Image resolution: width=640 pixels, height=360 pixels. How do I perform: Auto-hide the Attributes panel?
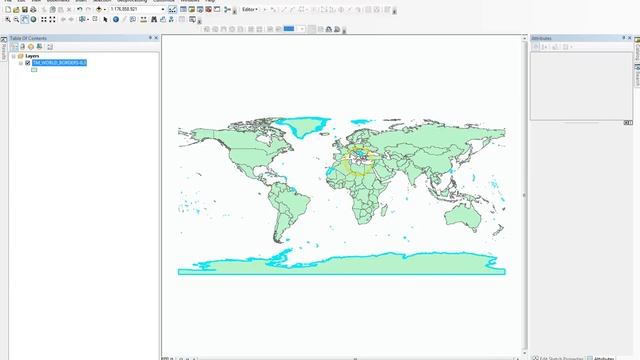point(623,38)
